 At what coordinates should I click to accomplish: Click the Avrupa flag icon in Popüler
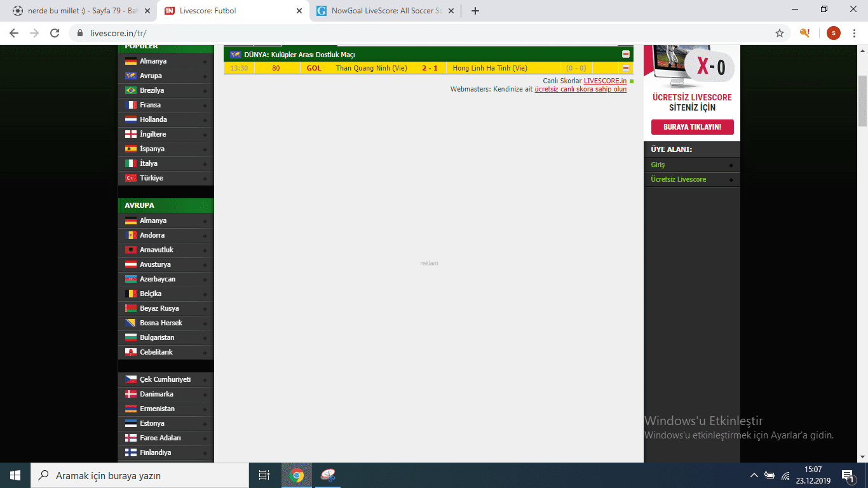pos(131,76)
